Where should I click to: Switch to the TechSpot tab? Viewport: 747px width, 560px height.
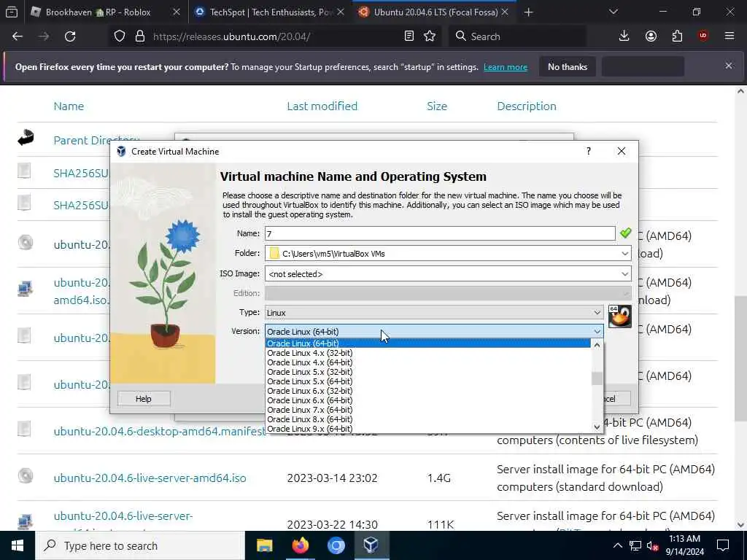click(269, 12)
